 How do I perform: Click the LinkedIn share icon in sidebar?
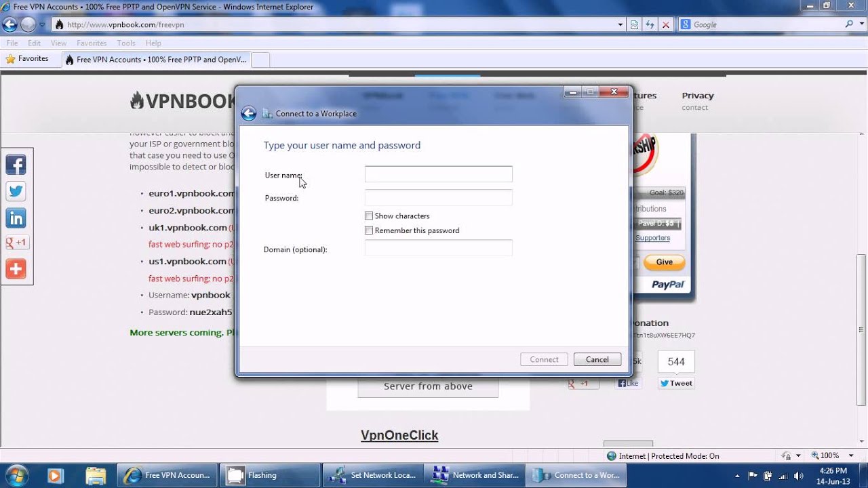pyautogui.click(x=16, y=218)
